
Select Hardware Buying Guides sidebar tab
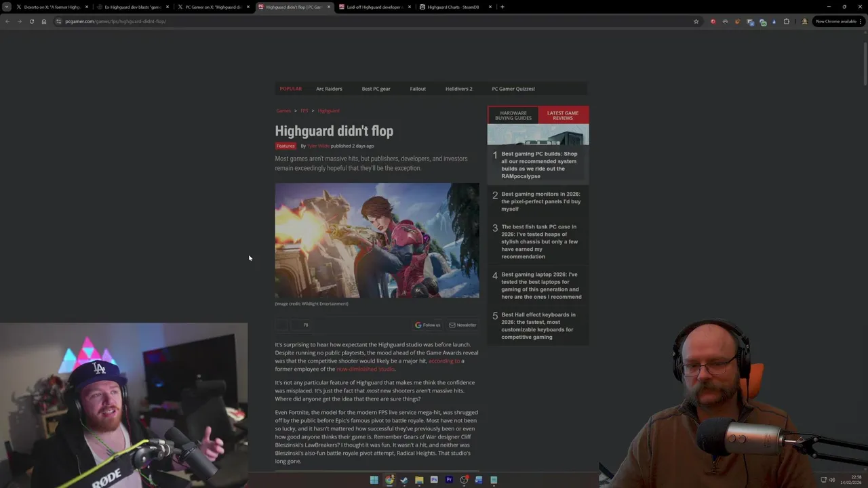pyautogui.click(x=513, y=115)
